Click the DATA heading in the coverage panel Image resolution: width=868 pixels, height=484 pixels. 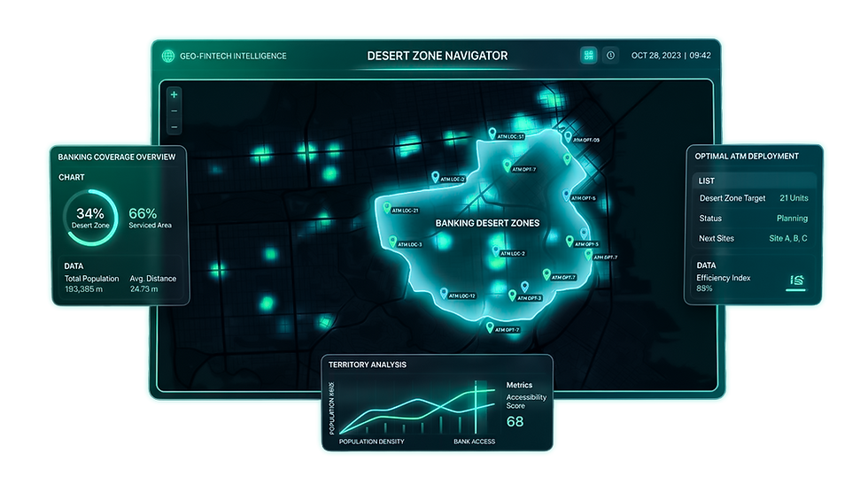coord(74,266)
